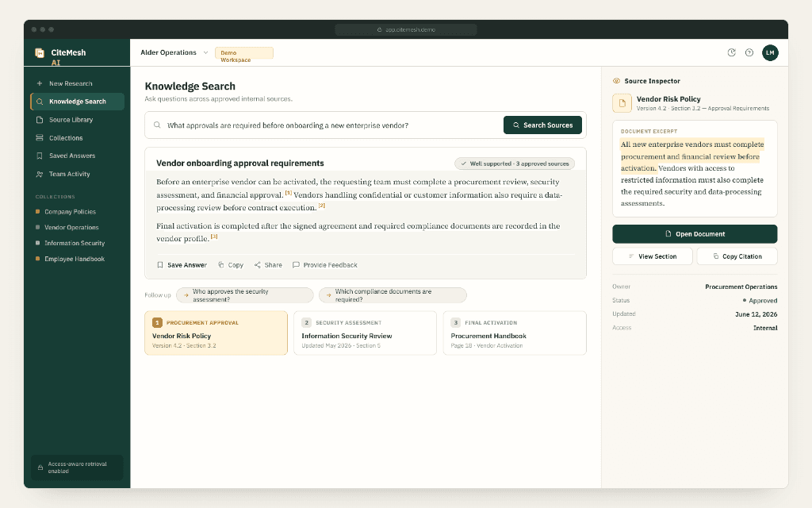The height and width of the screenshot is (508, 812).
Task: Click the Team Activity people icon
Action: point(40,174)
